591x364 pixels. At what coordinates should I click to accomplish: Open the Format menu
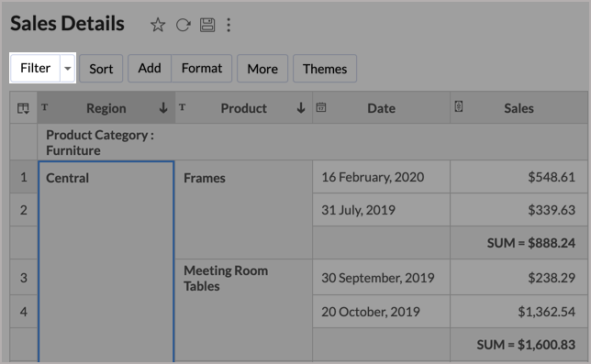click(202, 69)
